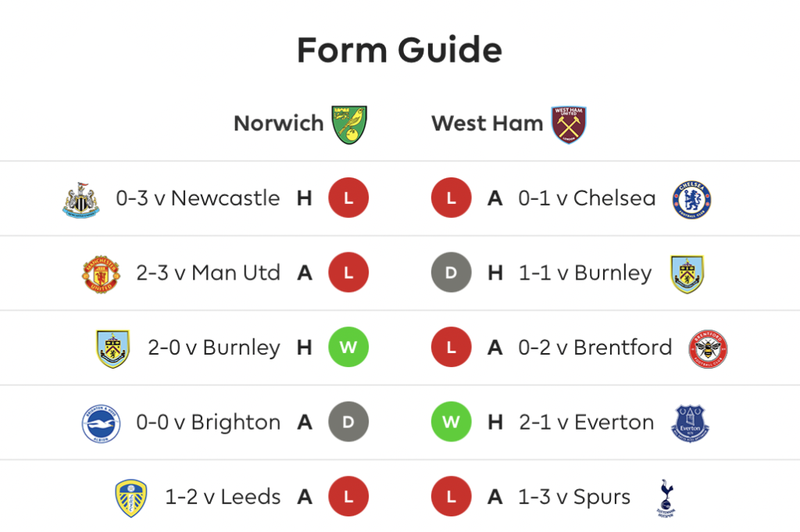Image resolution: width=800 pixels, height=532 pixels.
Task: Select the West Ham team heading
Action: 487,123
